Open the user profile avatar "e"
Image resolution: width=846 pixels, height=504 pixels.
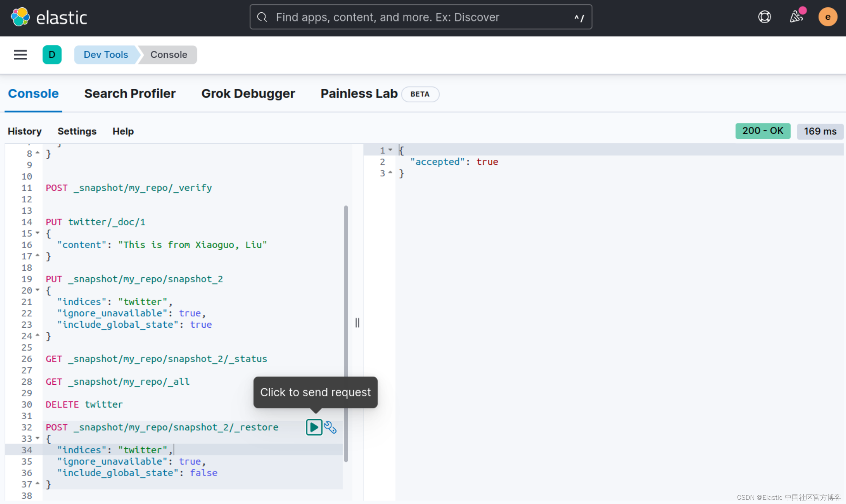(828, 17)
